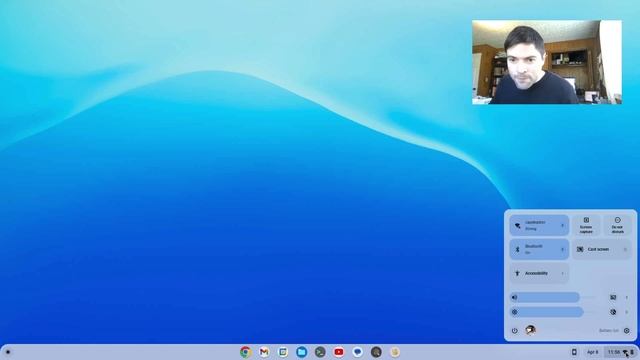Open the Messages app on the shelf
This screenshot has height=360, width=640.
pos(358,352)
